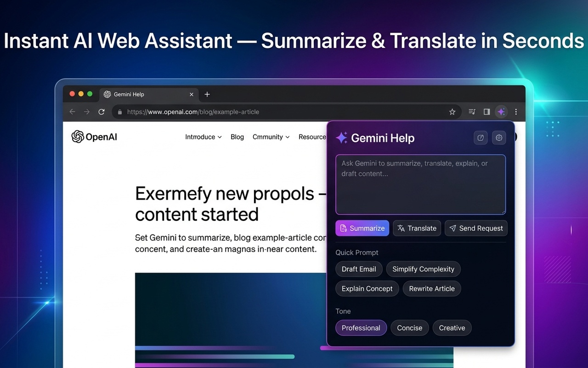Click the Gemini sparkle extension icon
The height and width of the screenshot is (368, 588).
click(x=501, y=112)
